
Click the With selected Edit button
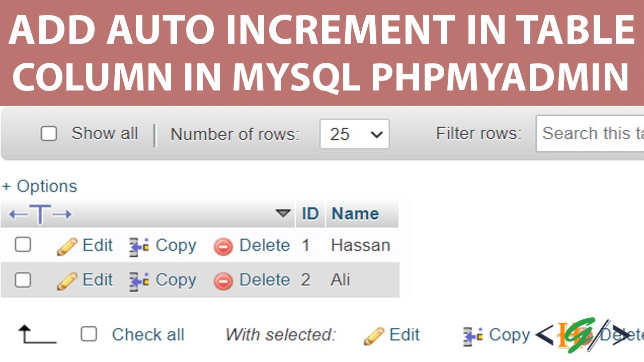click(x=405, y=335)
